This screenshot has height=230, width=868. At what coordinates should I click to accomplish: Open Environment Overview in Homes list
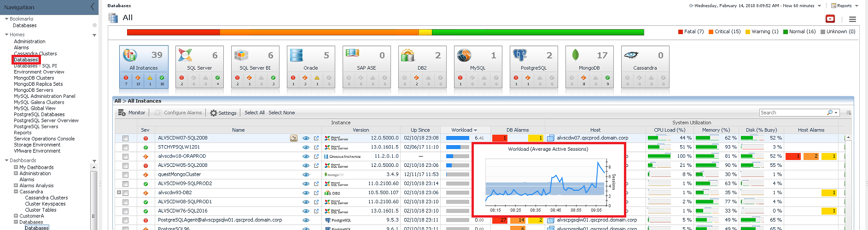coord(39,72)
